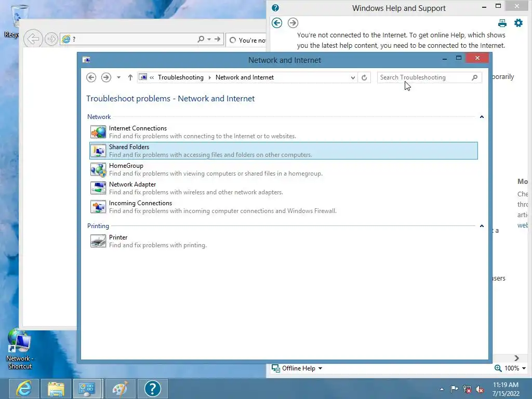Click the Network and Internet breadcrumb
The width and height of the screenshot is (532, 399).
point(245,77)
